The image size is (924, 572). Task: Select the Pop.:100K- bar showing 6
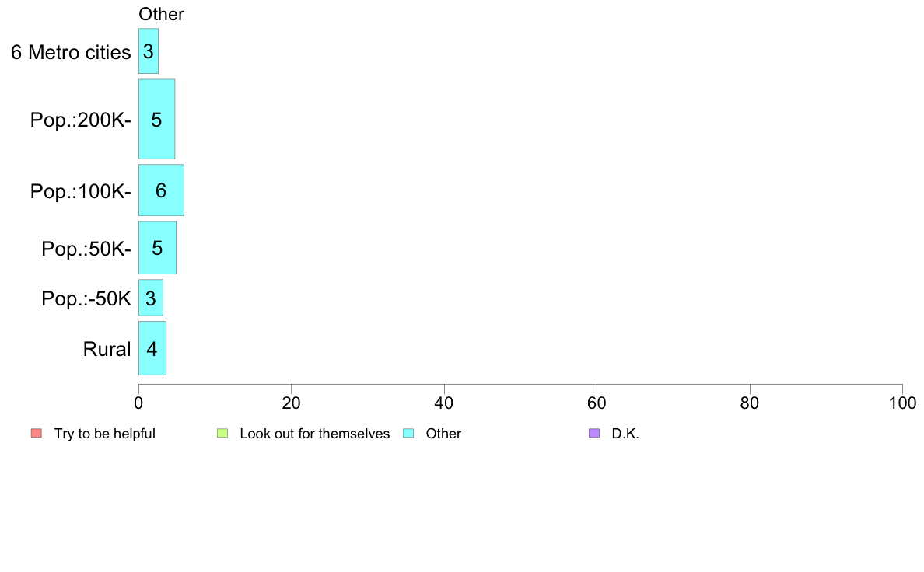point(162,190)
